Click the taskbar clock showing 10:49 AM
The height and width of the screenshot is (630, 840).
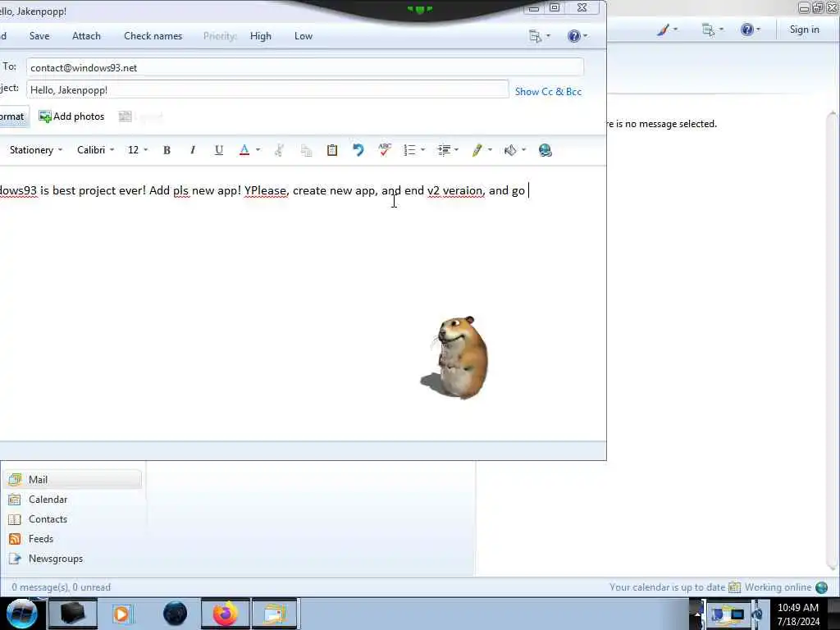coord(797,608)
